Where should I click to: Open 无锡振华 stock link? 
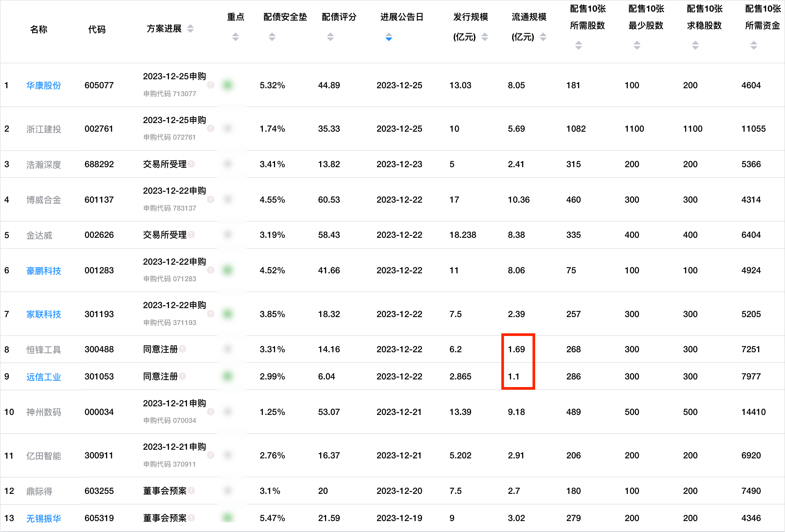click(43, 518)
